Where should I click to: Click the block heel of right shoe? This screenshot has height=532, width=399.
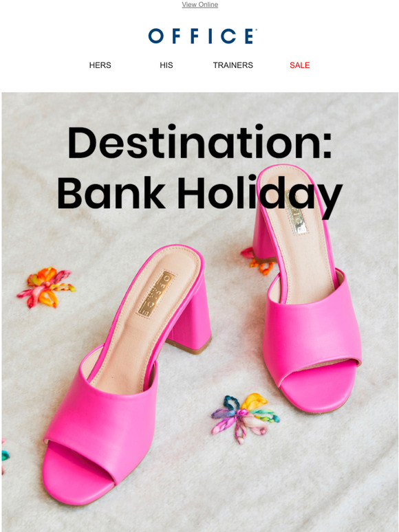tap(263, 234)
